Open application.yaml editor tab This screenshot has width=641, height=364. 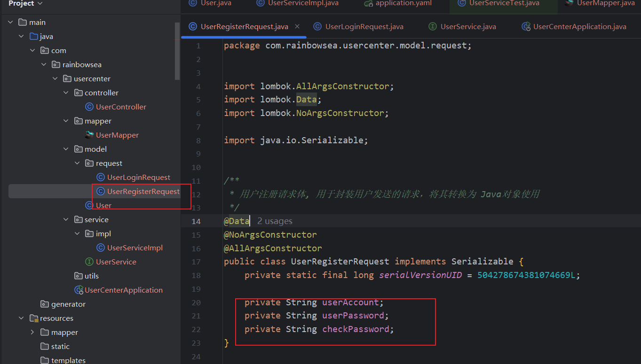403,3
